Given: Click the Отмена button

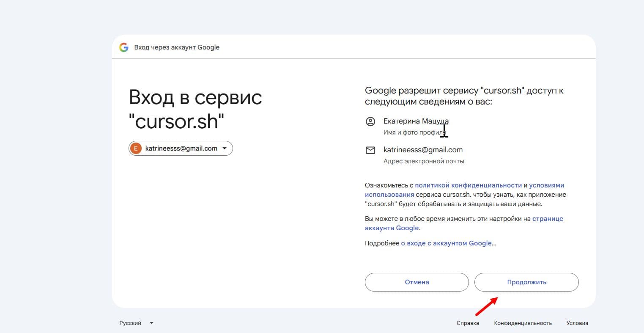Looking at the screenshot, I should pyautogui.click(x=417, y=282).
